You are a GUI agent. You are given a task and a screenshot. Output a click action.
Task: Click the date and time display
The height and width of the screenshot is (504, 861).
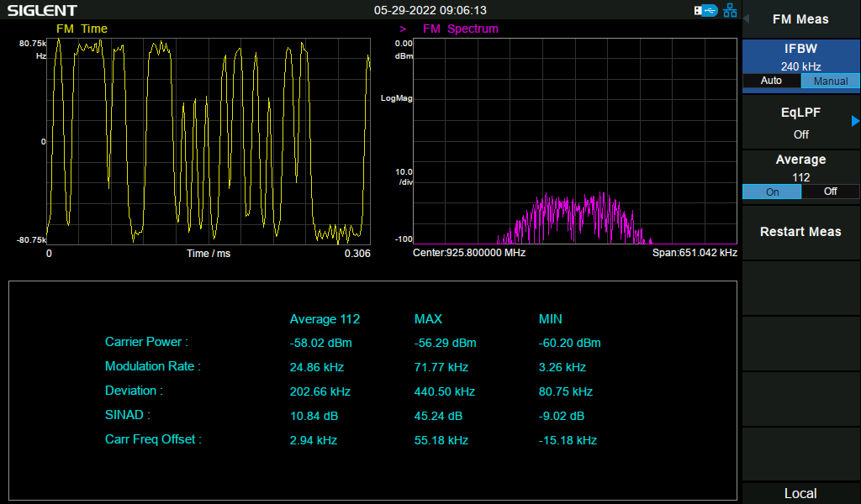point(430,10)
